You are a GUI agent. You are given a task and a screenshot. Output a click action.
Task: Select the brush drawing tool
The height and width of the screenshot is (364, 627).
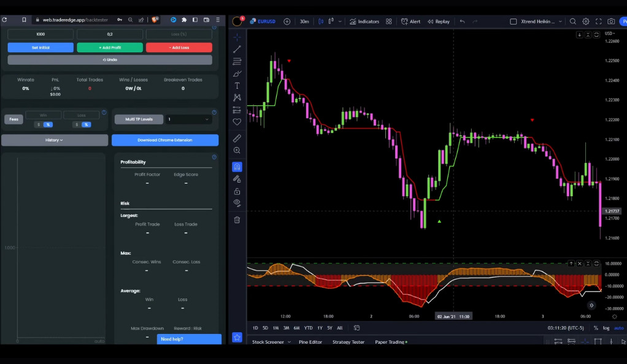[x=237, y=74]
